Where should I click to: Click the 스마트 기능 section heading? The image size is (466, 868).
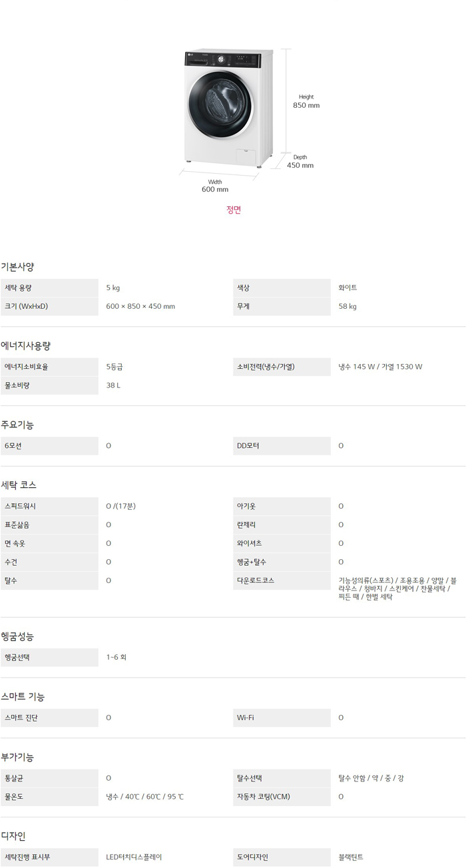(23, 697)
